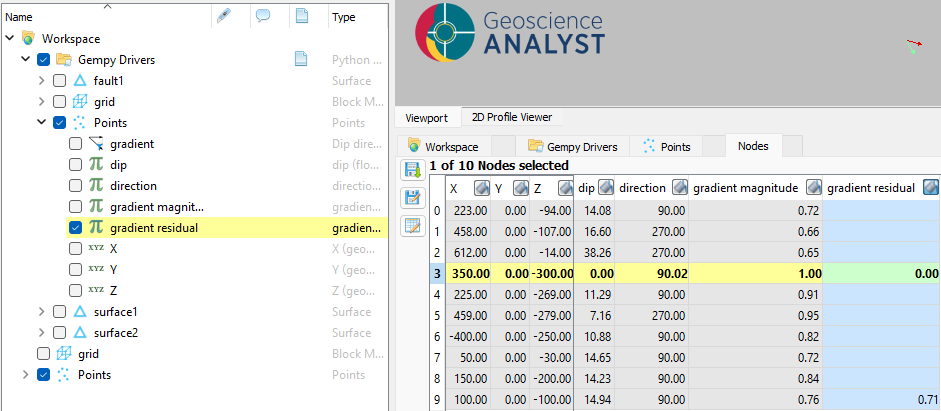Viewport: 941px width, 411px height.
Task: Expand the bottom Points object
Action: click(x=26, y=375)
